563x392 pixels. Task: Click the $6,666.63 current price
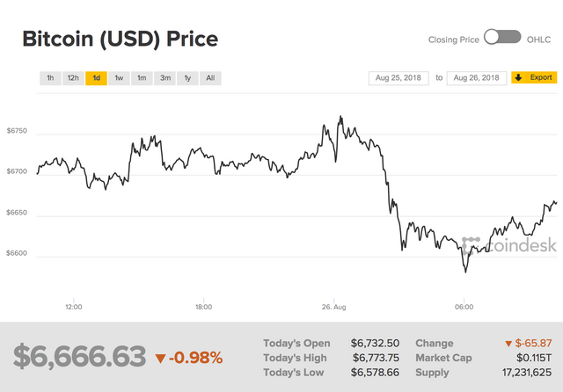tap(79, 357)
